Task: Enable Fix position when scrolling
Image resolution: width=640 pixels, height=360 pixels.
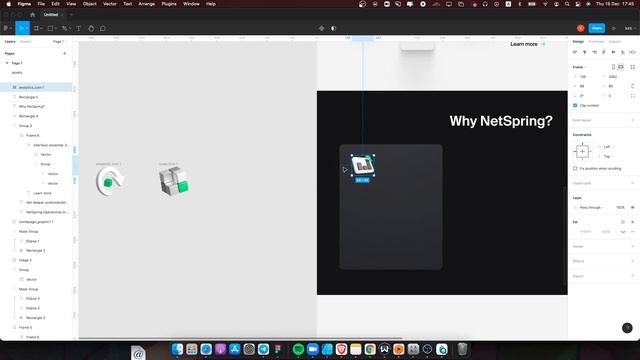Action: click(x=575, y=168)
